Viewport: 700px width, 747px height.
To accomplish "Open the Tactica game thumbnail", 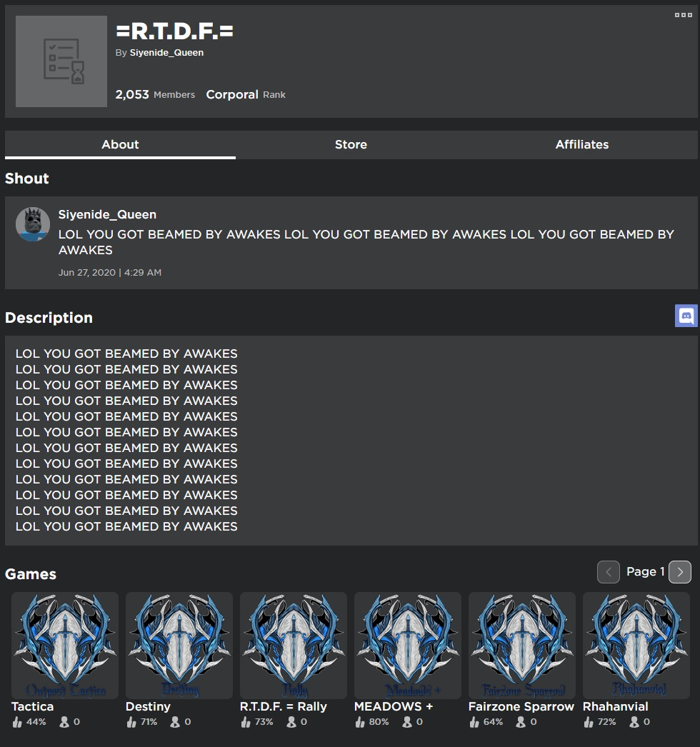I will click(65, 646).
